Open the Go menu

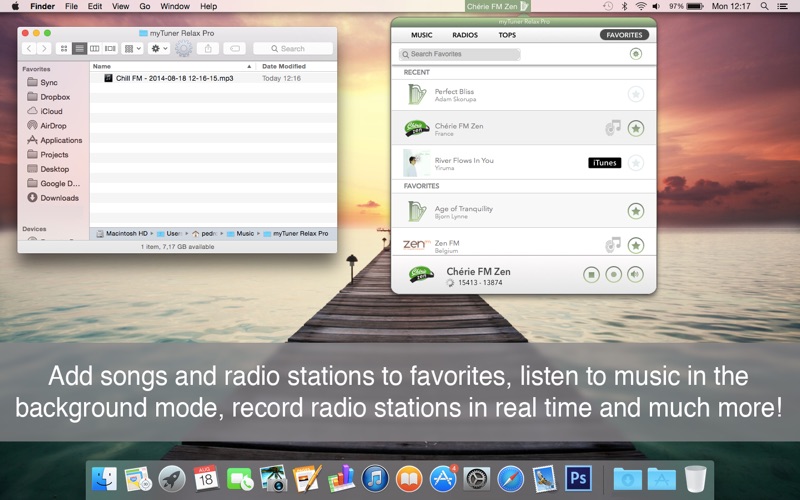[x=145, y=6]
